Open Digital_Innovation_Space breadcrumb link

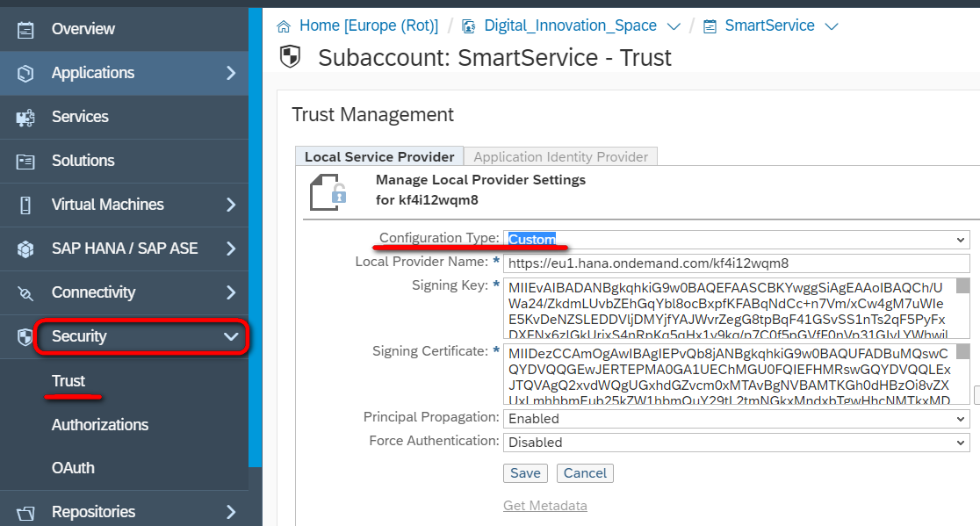tap(570, 25)
